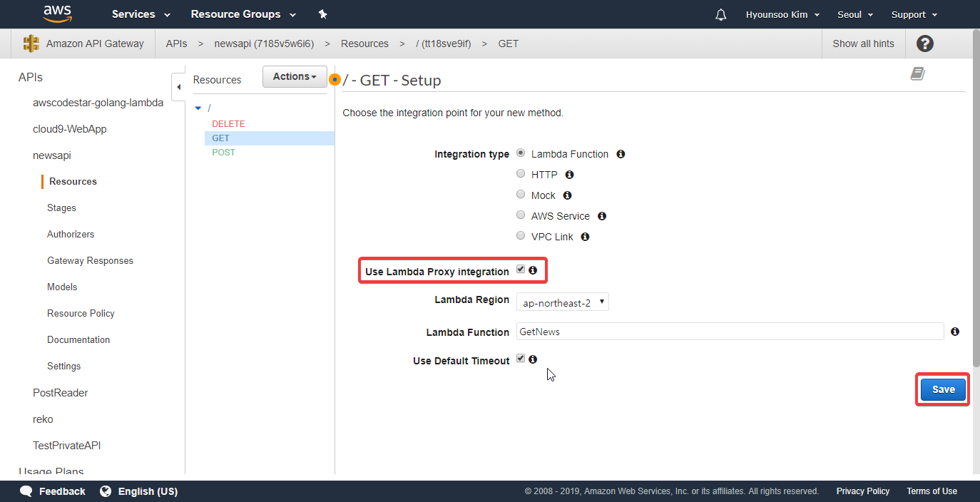This screenshot has height=502, width=980.
Task: Click Terms of Use footer link
Action: (931, 491)
